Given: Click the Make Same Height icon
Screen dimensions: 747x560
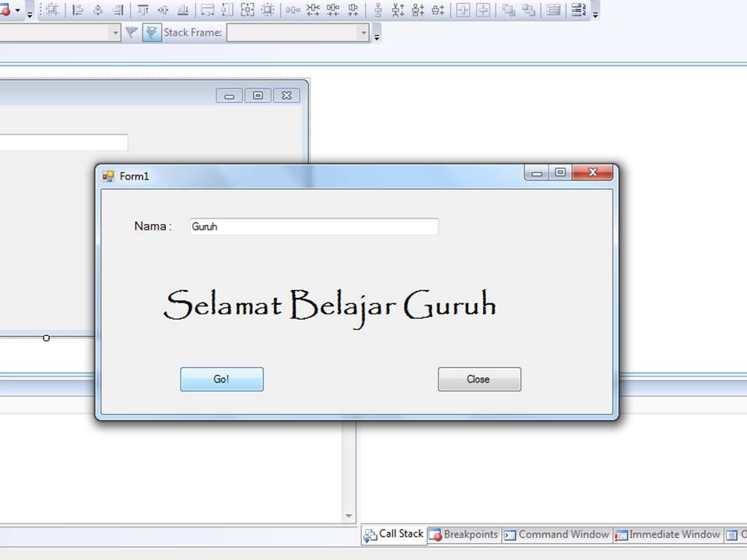Looking at the screenshot, I should (x=227, y=9).
